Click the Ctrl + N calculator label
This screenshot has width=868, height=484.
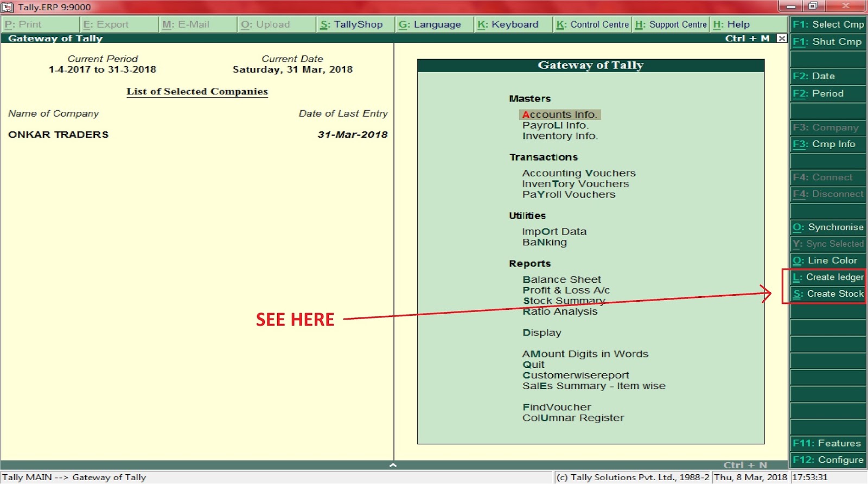point(745,465)
